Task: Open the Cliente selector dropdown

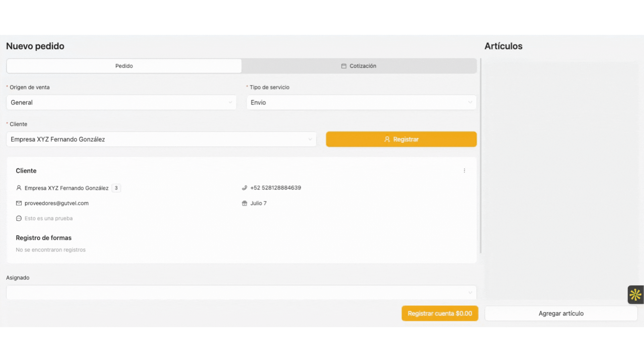Action: pyautogui.click(x=161, y=139)
